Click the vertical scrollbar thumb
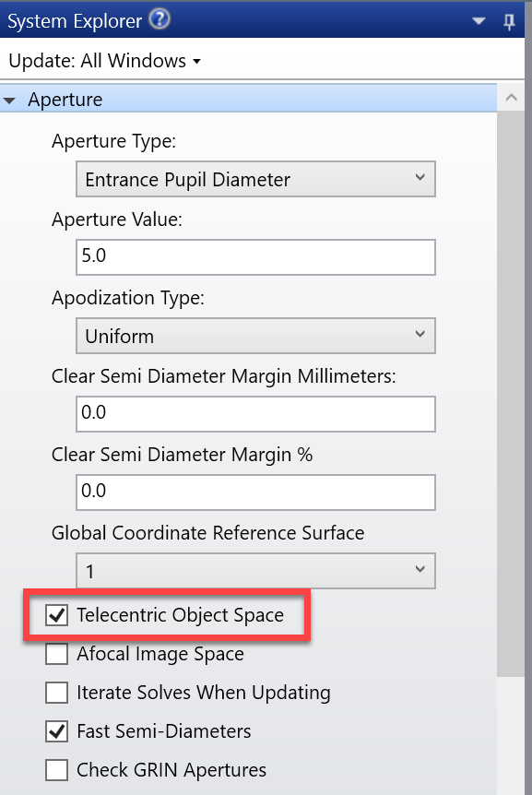Screen dimensions: 532x795 pos(511,394)
